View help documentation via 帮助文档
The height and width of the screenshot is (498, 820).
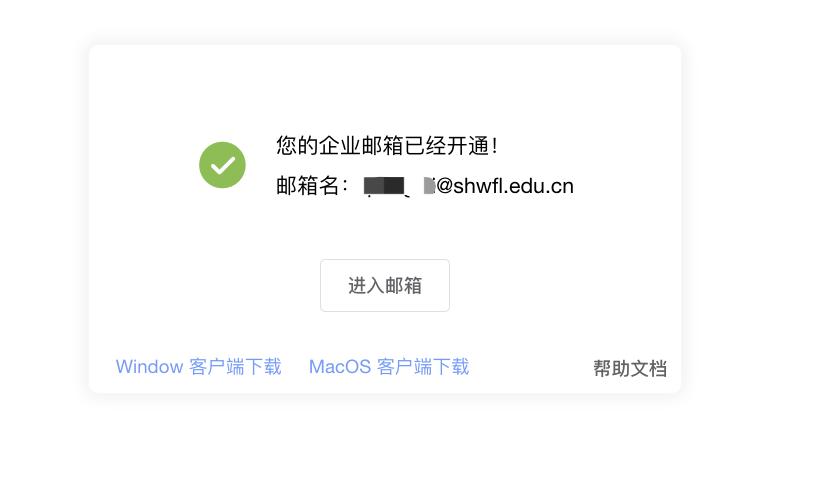coord(630,368)
